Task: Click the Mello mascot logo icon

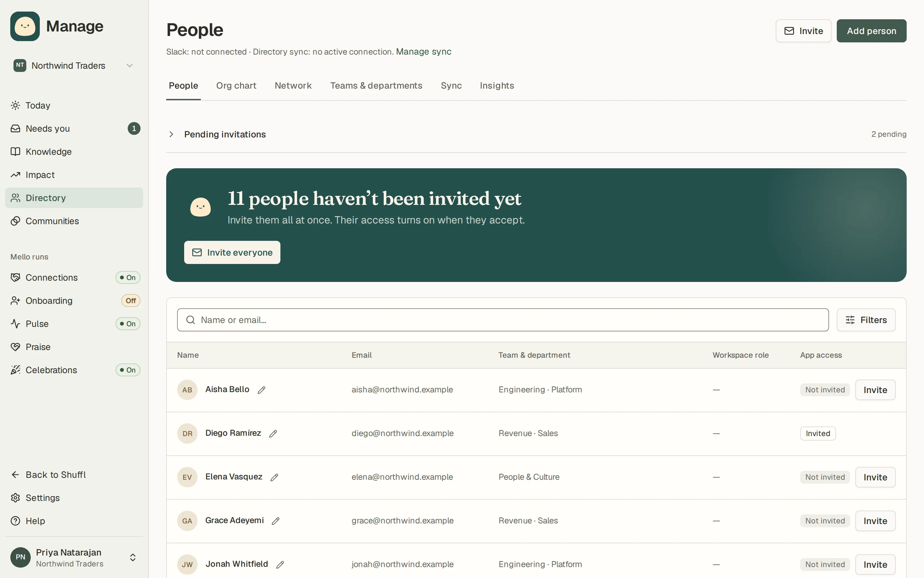Action: click(x=25, y=26)
